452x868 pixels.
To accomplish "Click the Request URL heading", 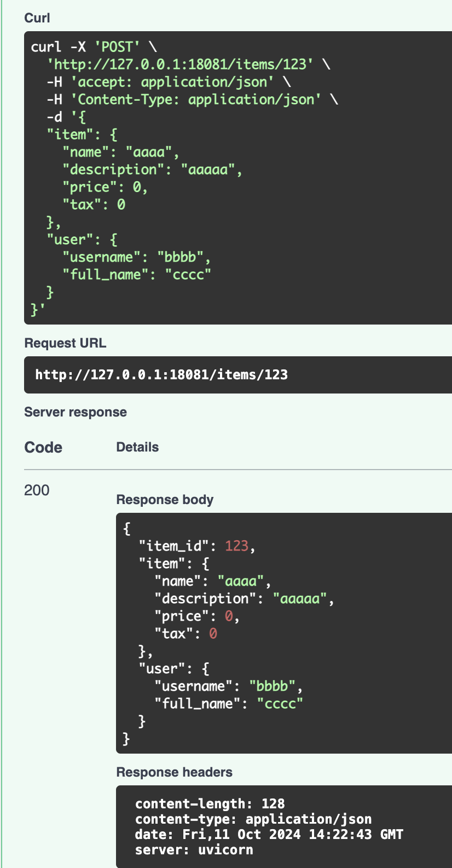I will click(65, 343).
